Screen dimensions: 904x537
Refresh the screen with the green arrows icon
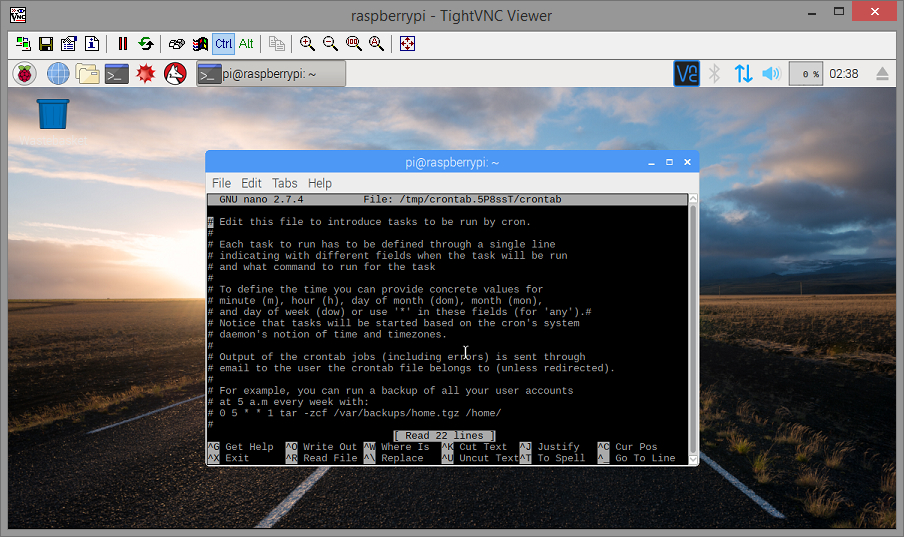[x=146, y=44]
